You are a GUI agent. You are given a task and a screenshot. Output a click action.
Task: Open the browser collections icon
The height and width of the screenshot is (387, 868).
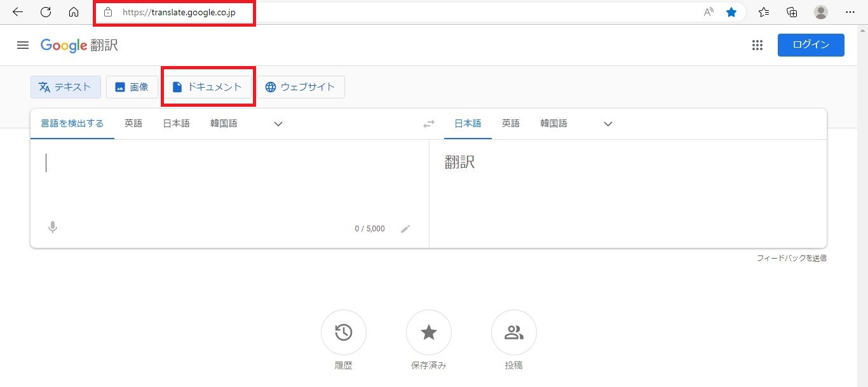pos(792,12)
